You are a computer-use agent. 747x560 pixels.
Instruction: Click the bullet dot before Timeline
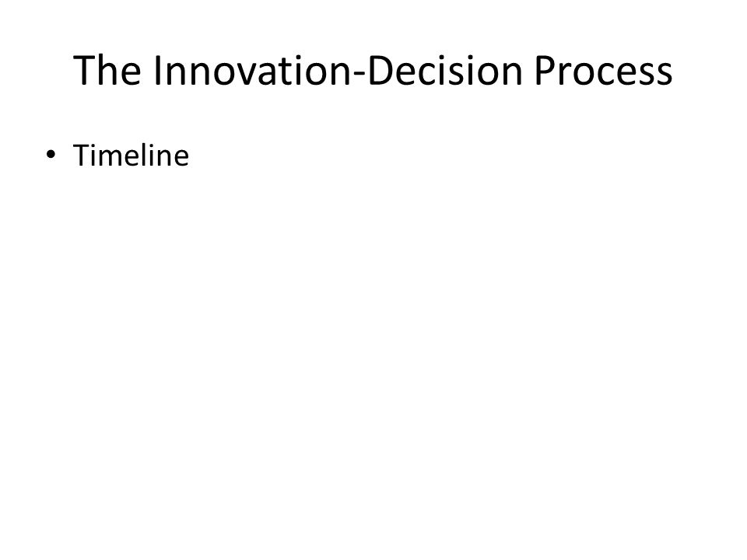coord(51,154)
